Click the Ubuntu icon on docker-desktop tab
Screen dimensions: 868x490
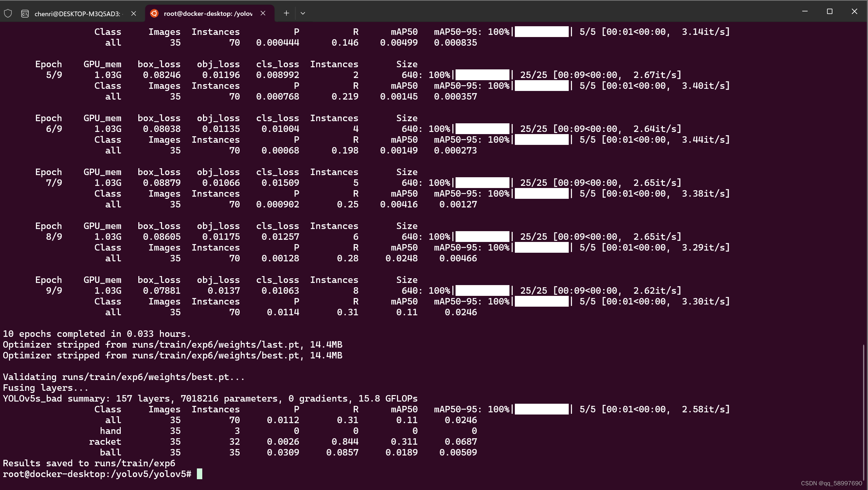(154, 13)
